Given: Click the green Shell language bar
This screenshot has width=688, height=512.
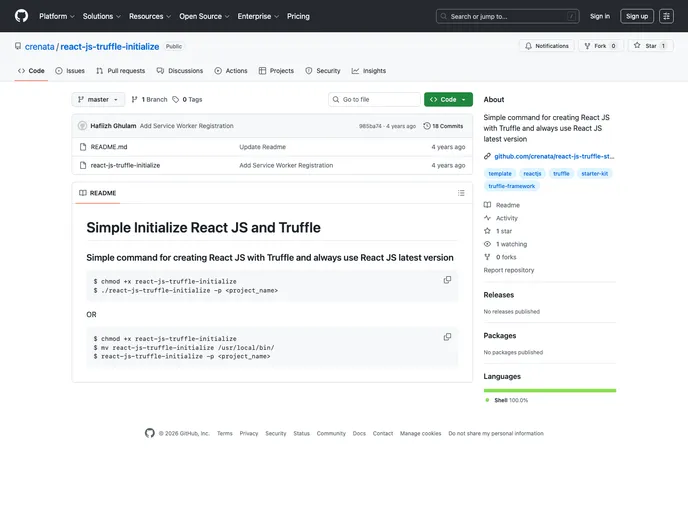Looking at the screenshot, I should pos(549,390).
